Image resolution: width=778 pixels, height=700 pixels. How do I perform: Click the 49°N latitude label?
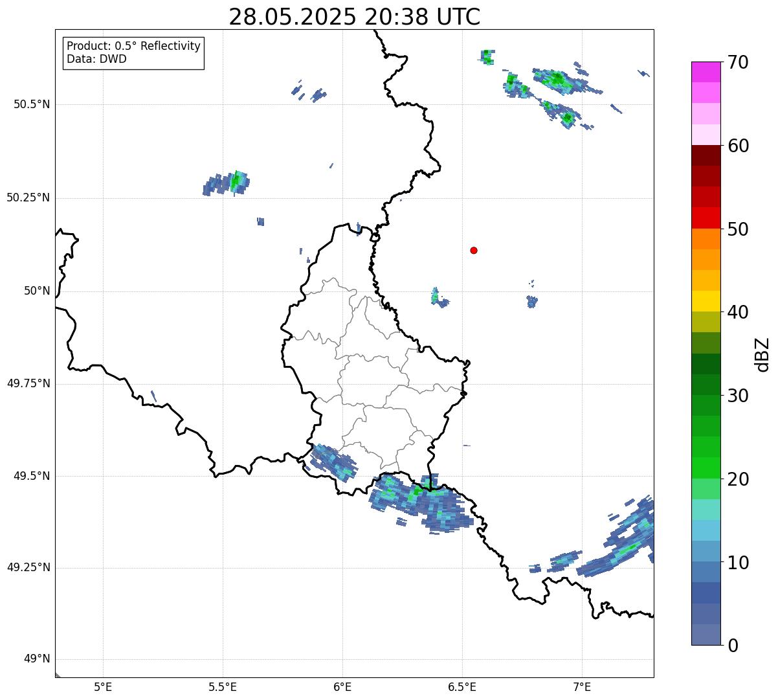(x=37, y=659)
